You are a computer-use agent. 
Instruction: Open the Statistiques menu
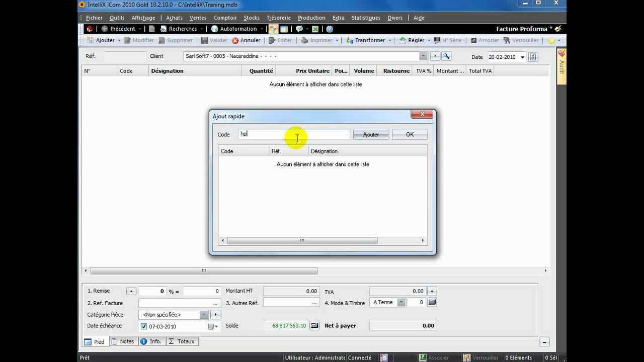(x=366, y=18)
